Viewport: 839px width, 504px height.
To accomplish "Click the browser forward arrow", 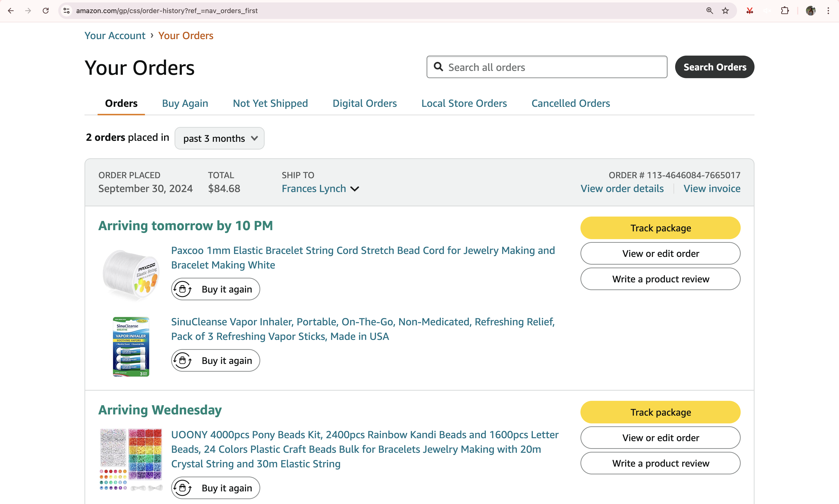I will pos(28,11).
